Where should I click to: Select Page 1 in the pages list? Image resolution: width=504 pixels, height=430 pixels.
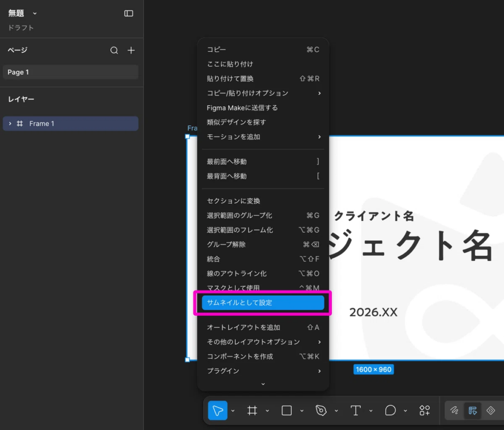71,72
